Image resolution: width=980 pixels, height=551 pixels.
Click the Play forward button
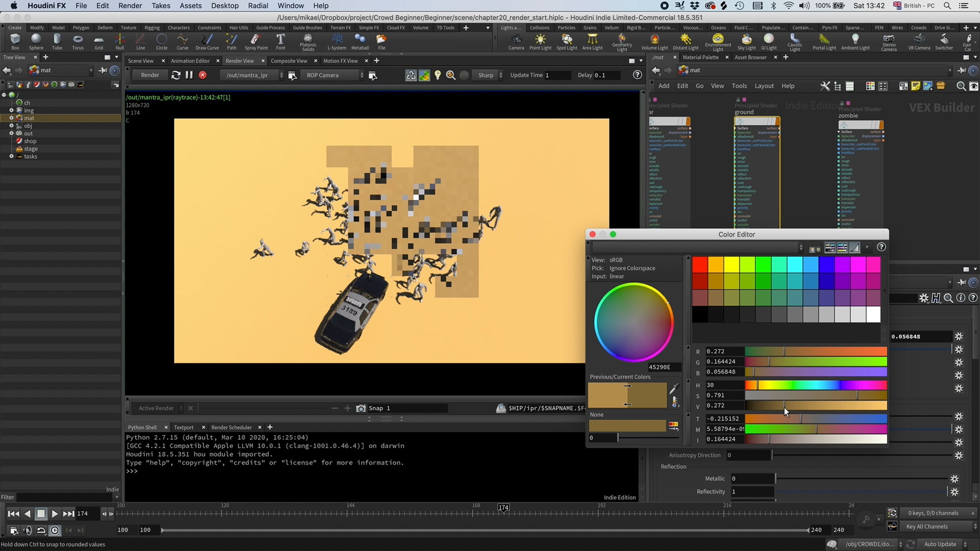(x=54, y=514)
